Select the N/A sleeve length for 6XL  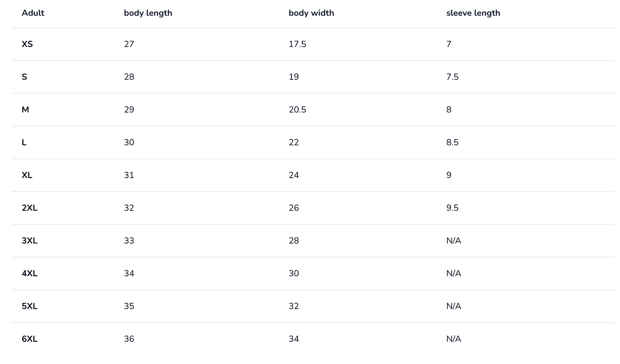[x=454, y=339]
